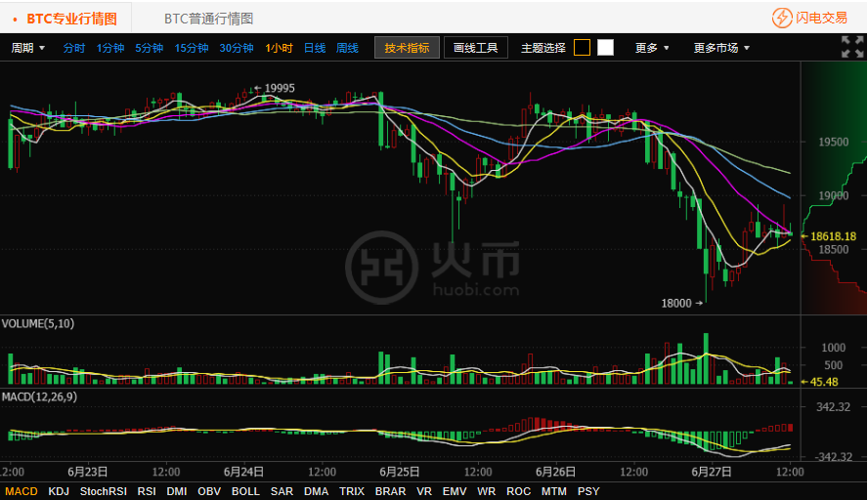Image resolution: width=868 pixels, height=500 pixels.
Task: Select the BTC专业行情图 tab
Action: click(x=71, y=19)
